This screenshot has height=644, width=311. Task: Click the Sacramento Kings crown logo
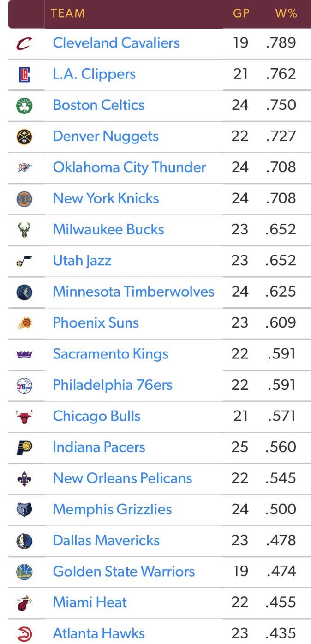(24, 354)
